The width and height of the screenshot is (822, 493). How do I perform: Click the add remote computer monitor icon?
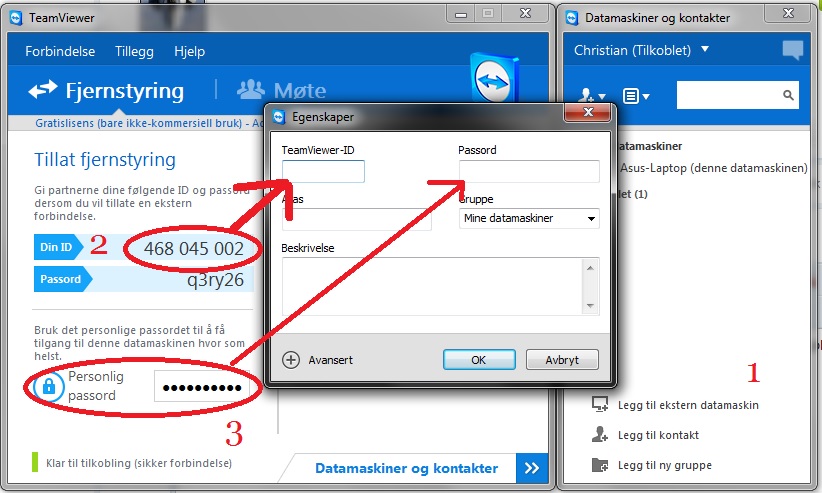coord(600,404)
